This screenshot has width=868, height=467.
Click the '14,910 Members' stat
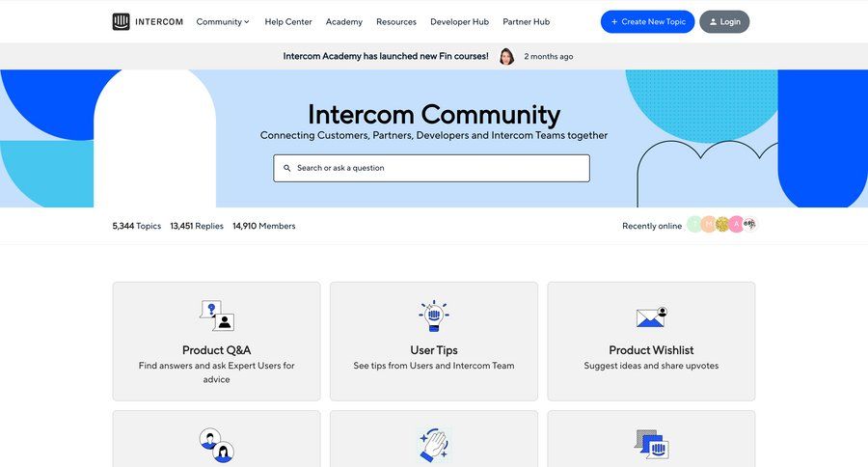click(x=264, y=226)
